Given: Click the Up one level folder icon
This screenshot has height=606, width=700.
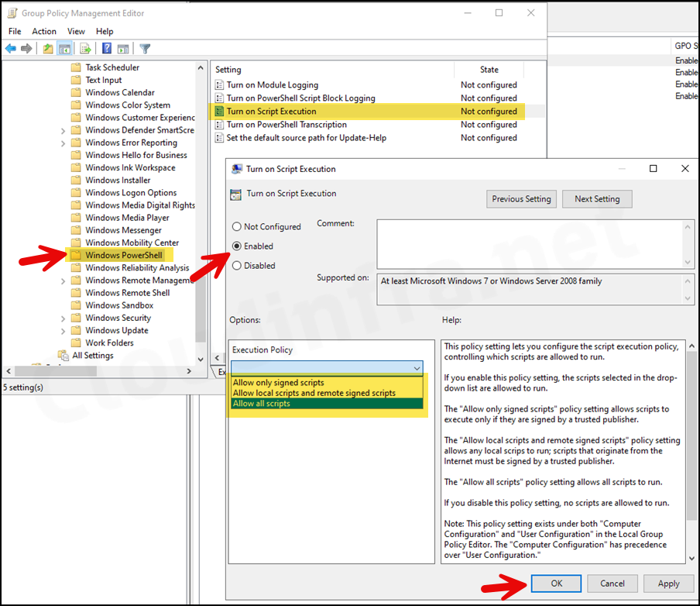Looking at the screenshot, I should 48,48.
